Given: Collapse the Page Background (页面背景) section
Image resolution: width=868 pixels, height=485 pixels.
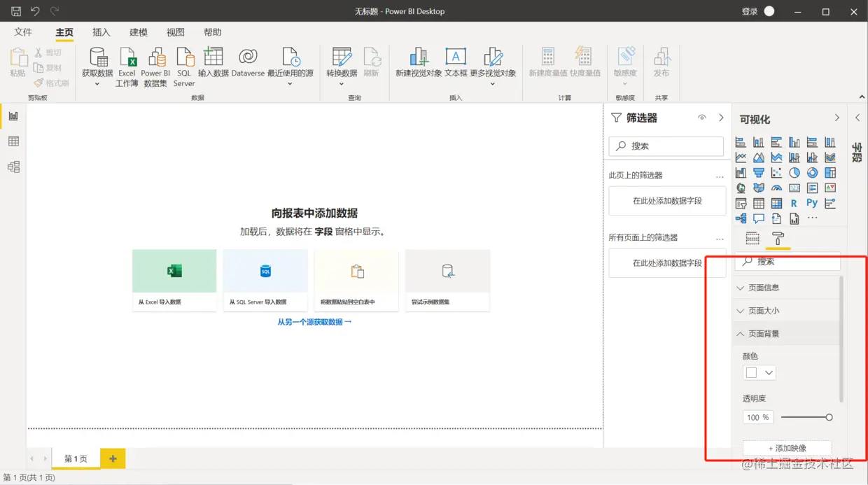Looking at the screenshot, I should tap(787, 334).
